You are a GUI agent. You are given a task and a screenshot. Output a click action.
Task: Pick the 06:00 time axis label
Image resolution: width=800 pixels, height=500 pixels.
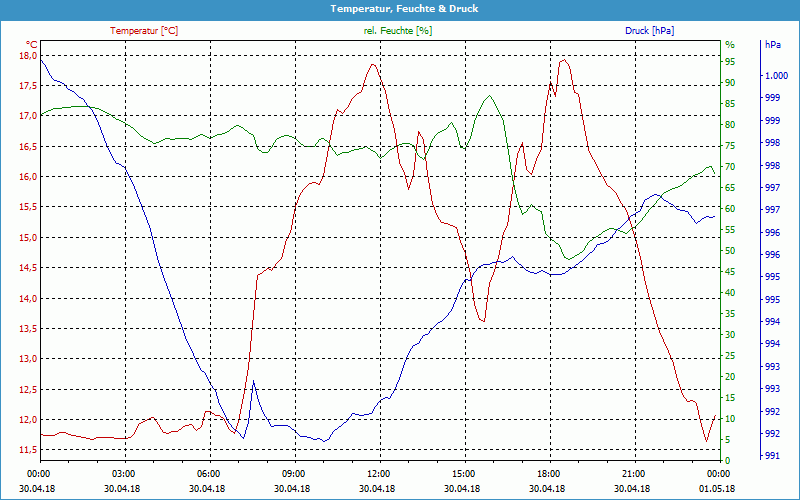[x=208, y=473]
